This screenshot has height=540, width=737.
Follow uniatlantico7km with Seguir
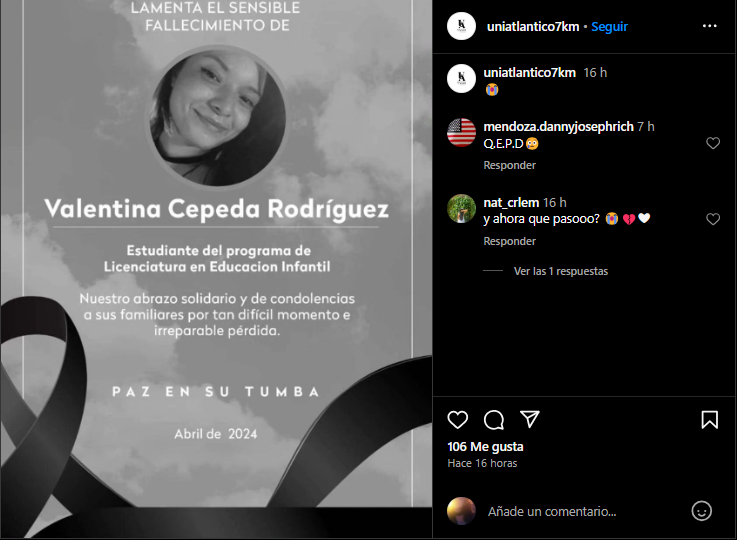click(x=609, y=27)
